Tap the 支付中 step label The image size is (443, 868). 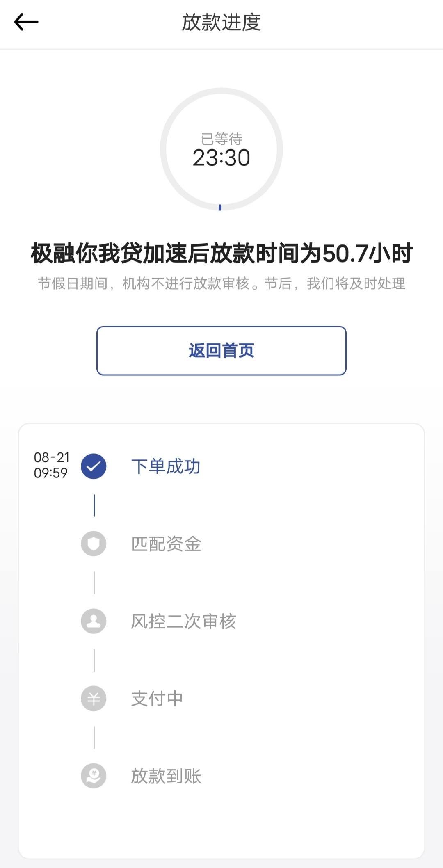157,699
